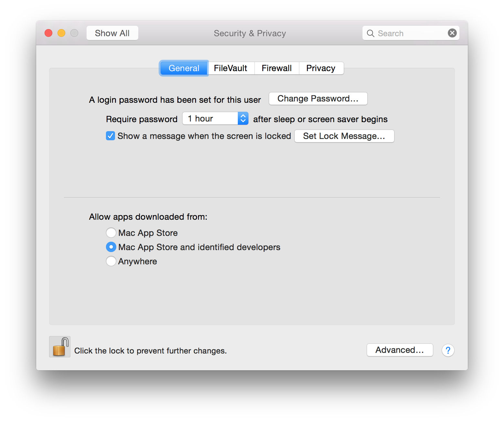
Task: Switch to the General tab
Action: [184, 68]
